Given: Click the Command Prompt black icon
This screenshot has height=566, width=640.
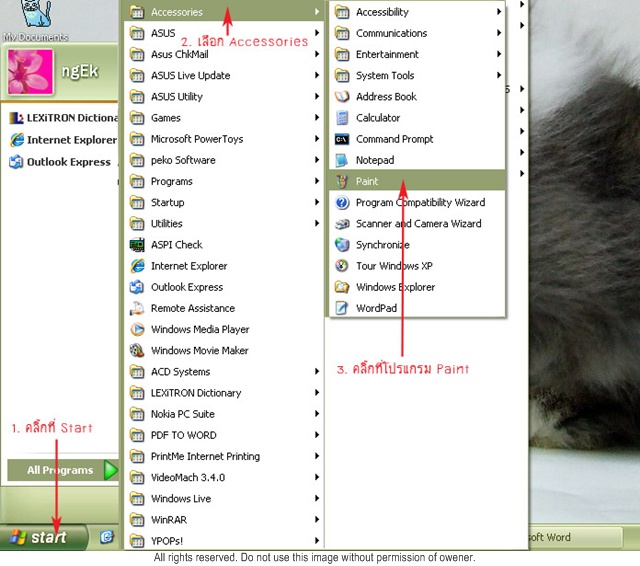Looking at the screenshot, I should click(342, 139).
